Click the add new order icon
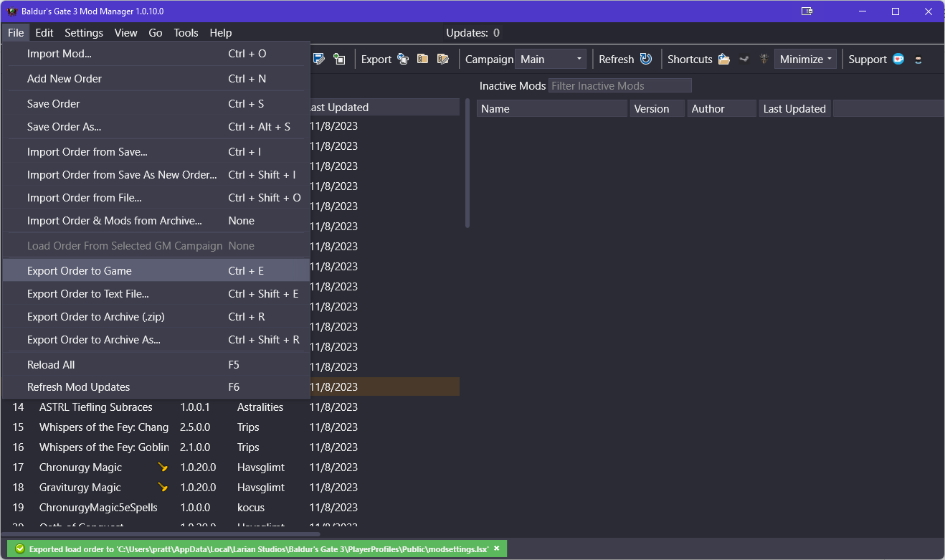 click(339, 59)
